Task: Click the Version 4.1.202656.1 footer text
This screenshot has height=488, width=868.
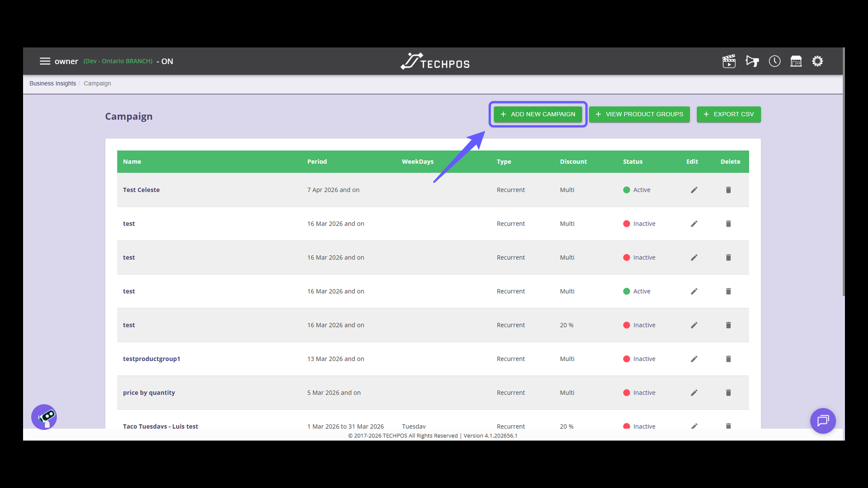Action: (x=491, y=436)
